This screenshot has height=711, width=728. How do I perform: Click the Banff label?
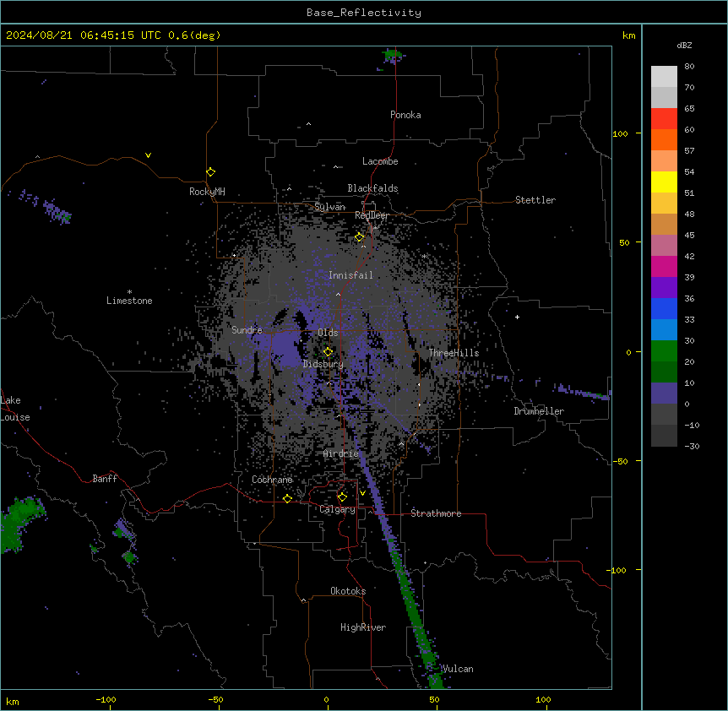(x=105, y=479)
